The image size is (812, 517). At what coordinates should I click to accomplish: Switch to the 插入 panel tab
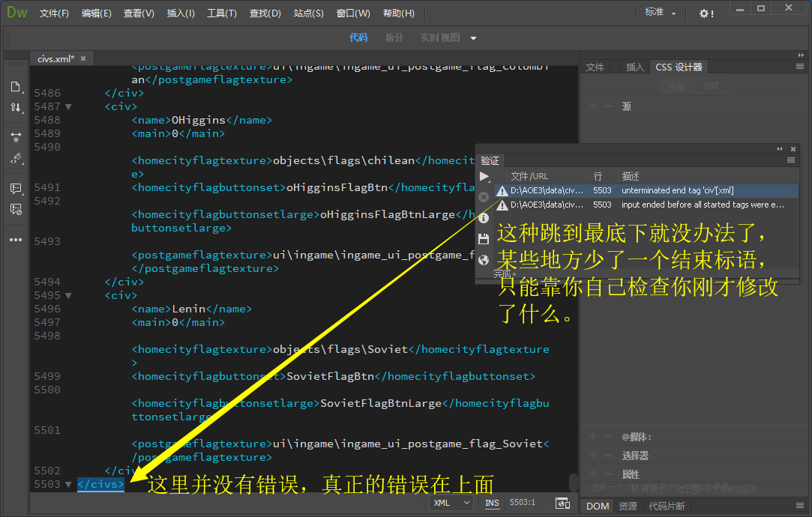[x=635, y=67]
